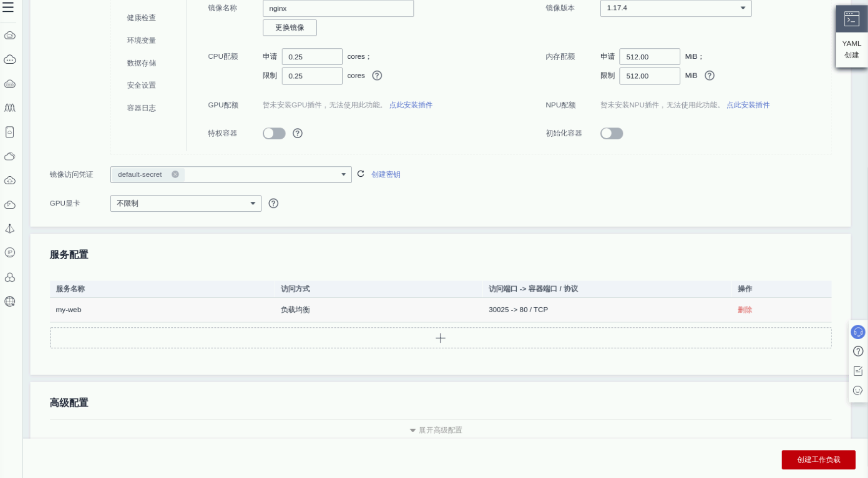Show help for the CPU 限制 cores field

(x=377, y=76)
